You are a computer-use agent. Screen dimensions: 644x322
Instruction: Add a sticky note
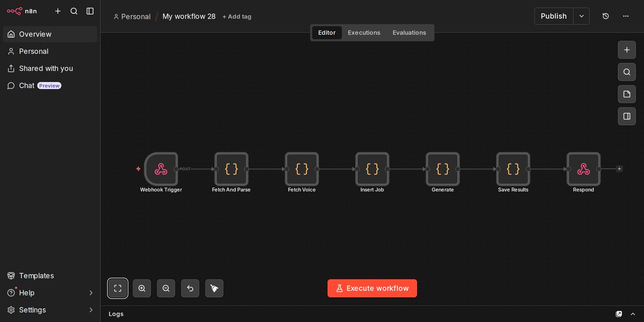click(627, 94)
